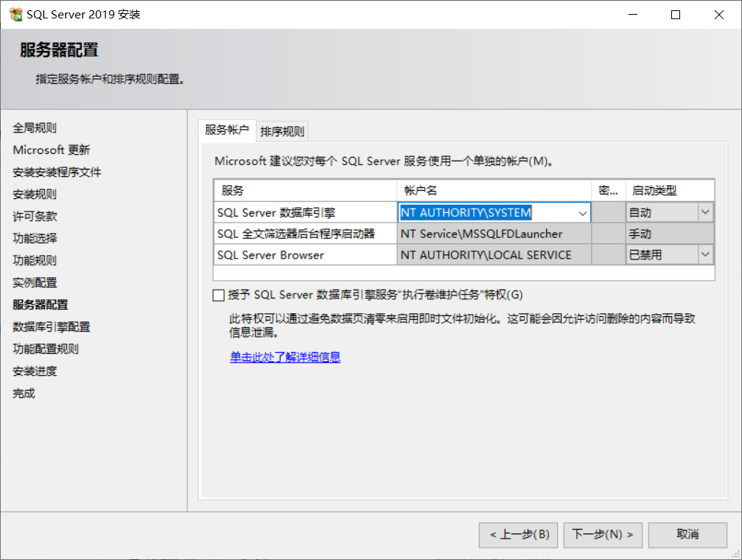Click the NT AUTHORITY\LOCAL SERVICE account cell
Viewport: 742px width, 560px height.
[494, 255]
